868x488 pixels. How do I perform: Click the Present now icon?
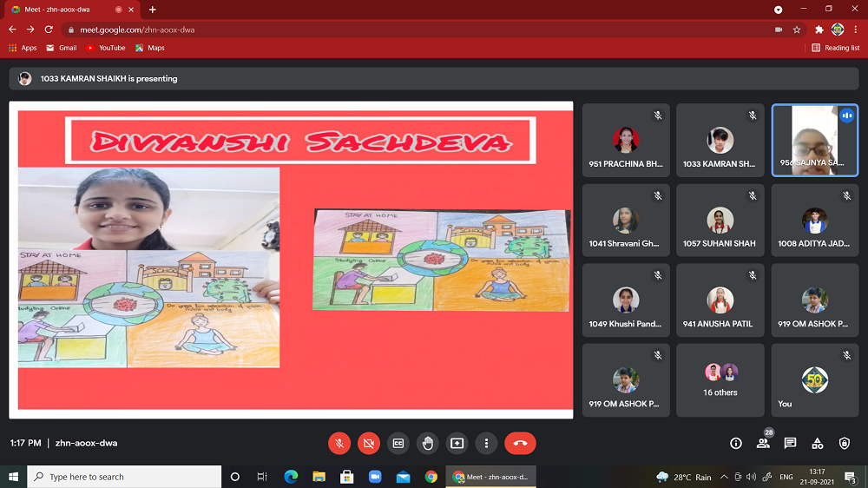pos(457,443)
